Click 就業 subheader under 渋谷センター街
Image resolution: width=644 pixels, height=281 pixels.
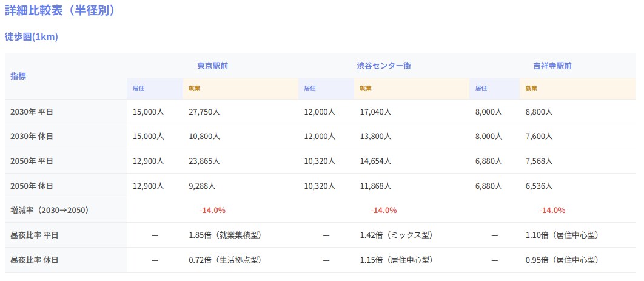click(x=366, y=89)
